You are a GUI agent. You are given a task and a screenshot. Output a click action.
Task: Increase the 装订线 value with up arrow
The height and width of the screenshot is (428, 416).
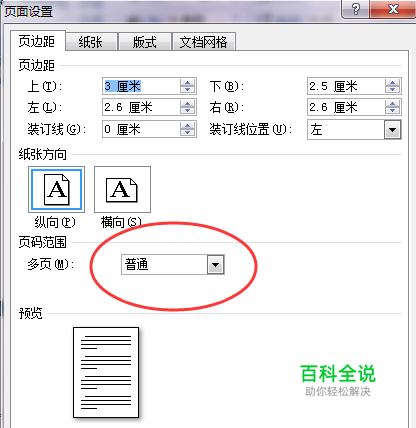(x=187, y=125)
